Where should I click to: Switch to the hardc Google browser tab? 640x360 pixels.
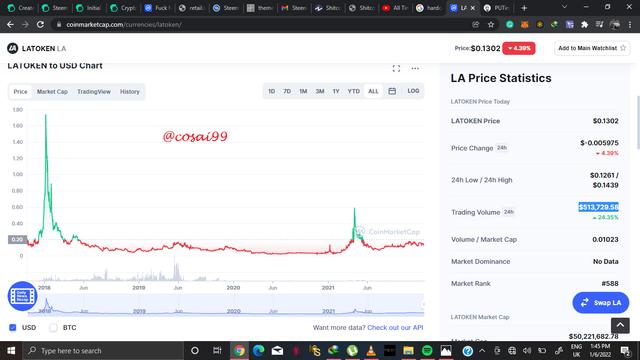[x=429, y=8]
